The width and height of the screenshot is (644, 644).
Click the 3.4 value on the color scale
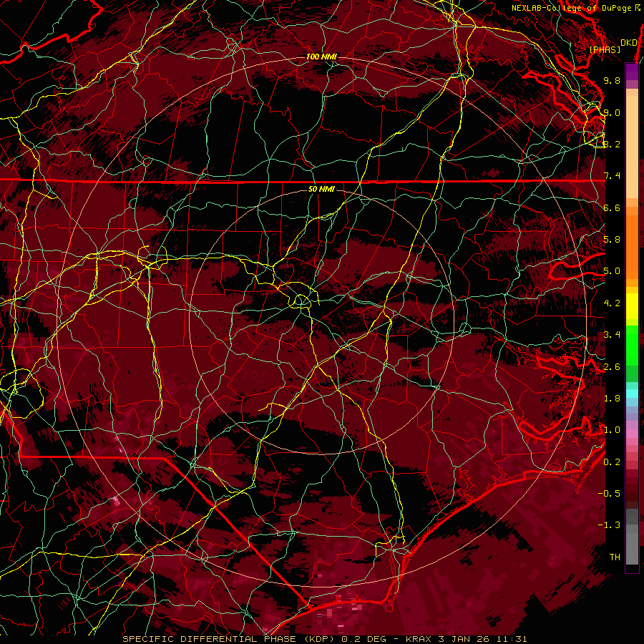pyautogui.click(x=612, y=335)
